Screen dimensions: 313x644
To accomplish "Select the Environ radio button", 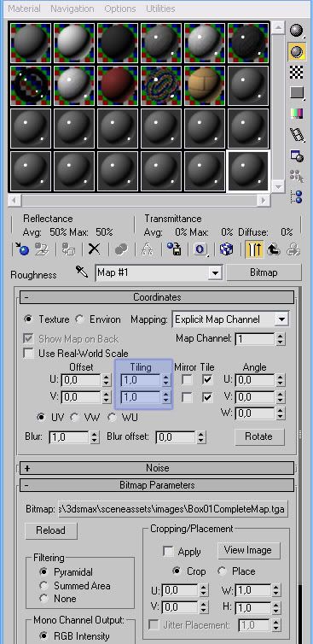I will (79, 319).
